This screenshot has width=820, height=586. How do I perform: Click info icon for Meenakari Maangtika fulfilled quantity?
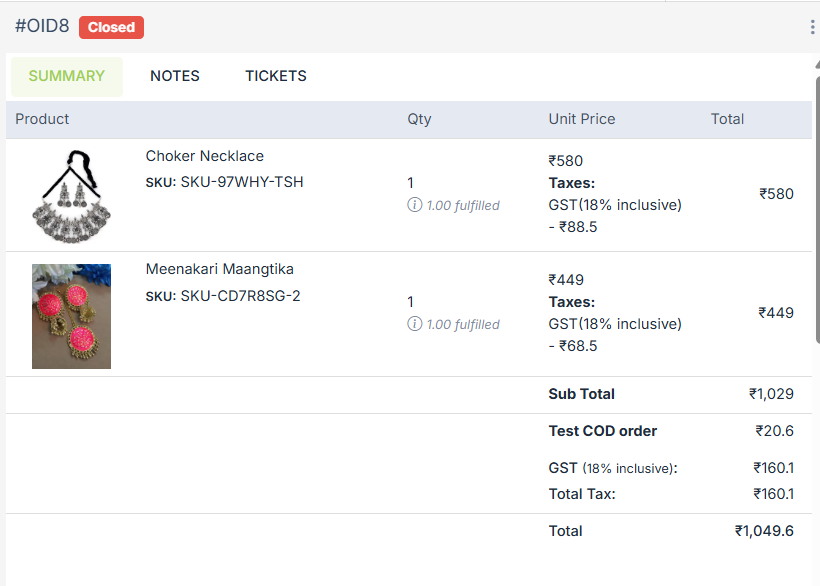(x=414, y=324)
